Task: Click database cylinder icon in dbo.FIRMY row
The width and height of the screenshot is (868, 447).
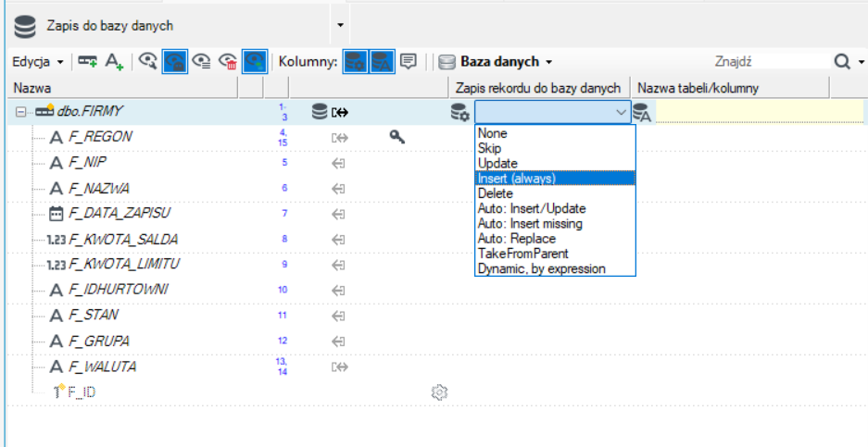Action: click(320, 112)
